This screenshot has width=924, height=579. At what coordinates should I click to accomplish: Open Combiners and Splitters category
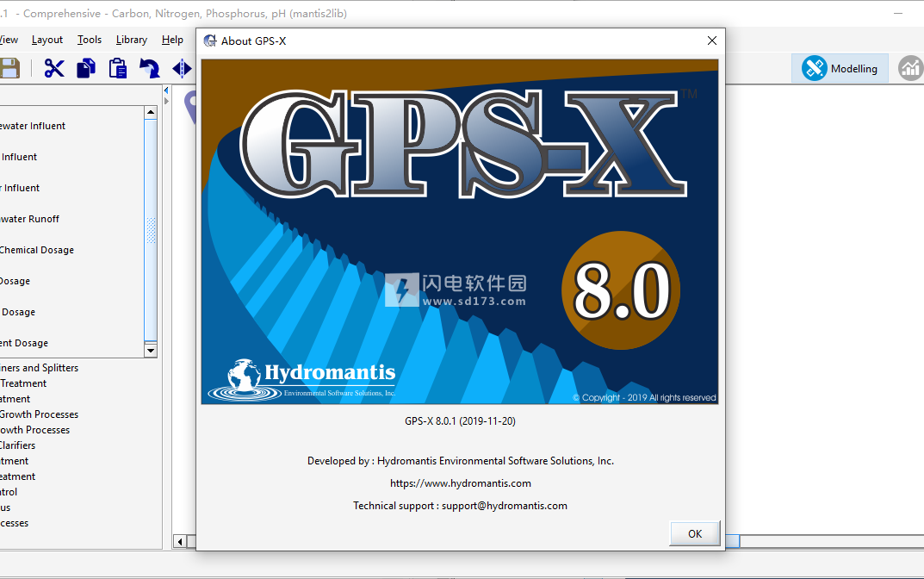pos(39,368)
